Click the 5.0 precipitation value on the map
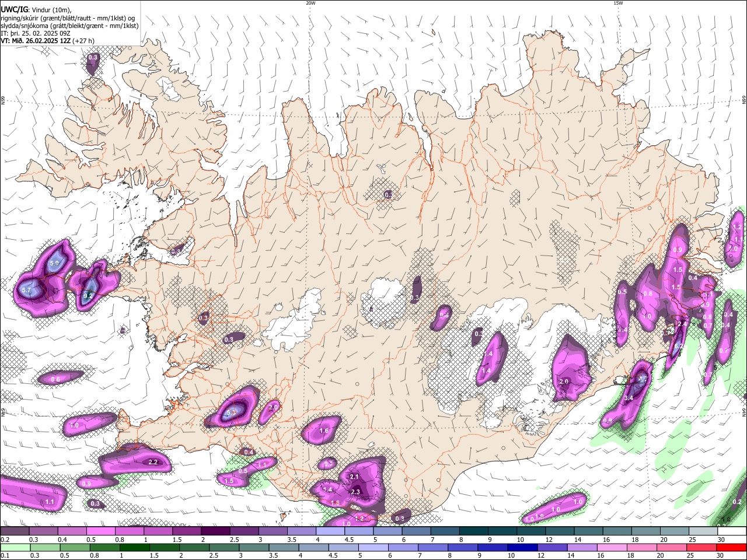This screenshot has width=747, height=560. 54,263
